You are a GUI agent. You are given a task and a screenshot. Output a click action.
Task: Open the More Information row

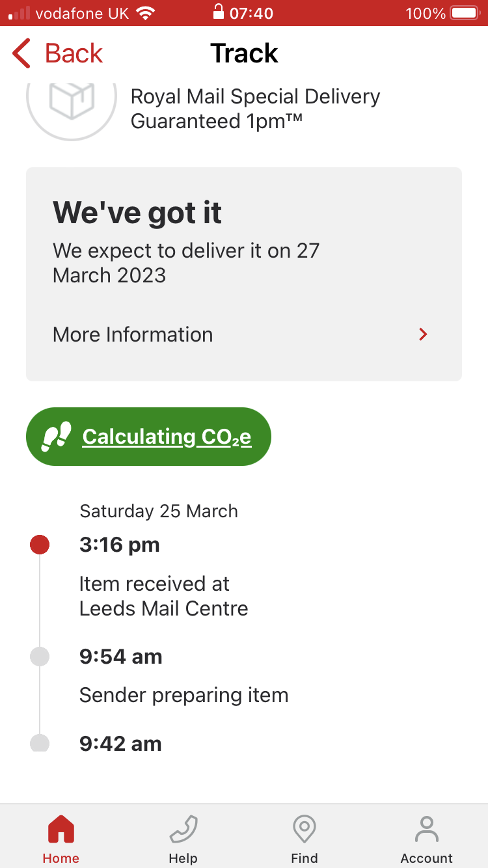coord(244,334)
